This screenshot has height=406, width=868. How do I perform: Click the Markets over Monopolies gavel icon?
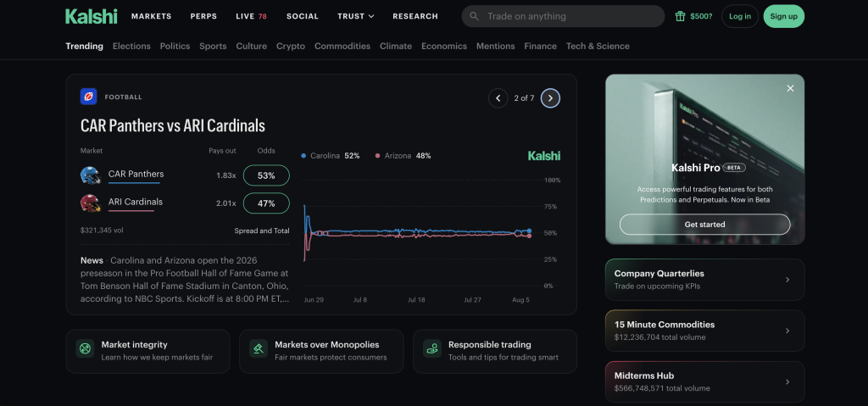pyautogui.click(x=259, y=348)
